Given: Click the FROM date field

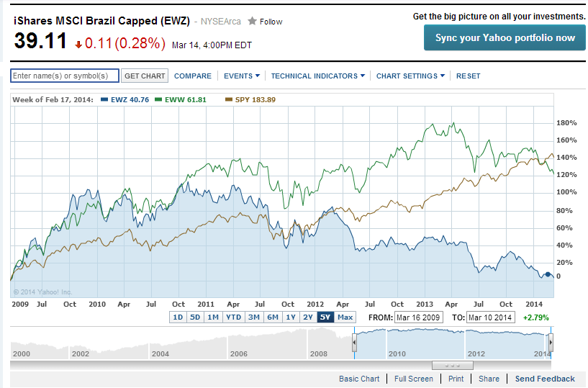Looking at the screenshot, I should click(418, 317).
